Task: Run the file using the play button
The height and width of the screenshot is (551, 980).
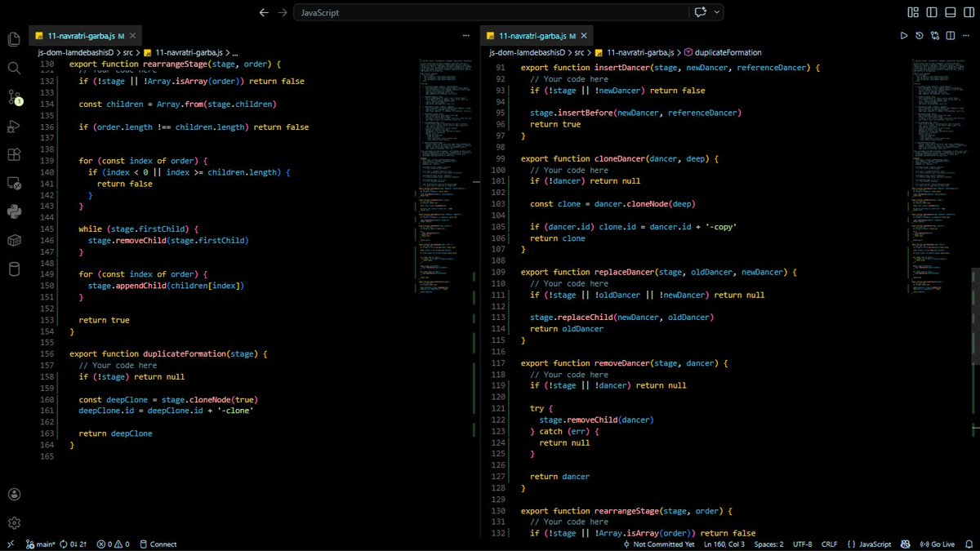Action: (x=903, y=35)
